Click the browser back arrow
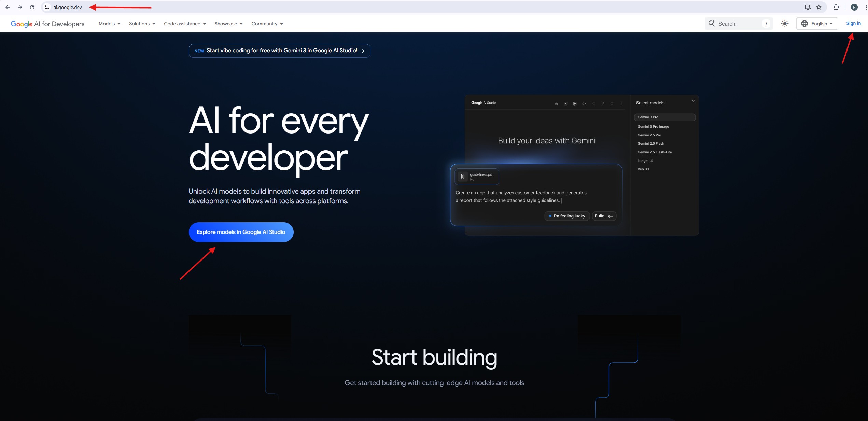The height and width of the screenshot is (421, 868). pos(8,7)
